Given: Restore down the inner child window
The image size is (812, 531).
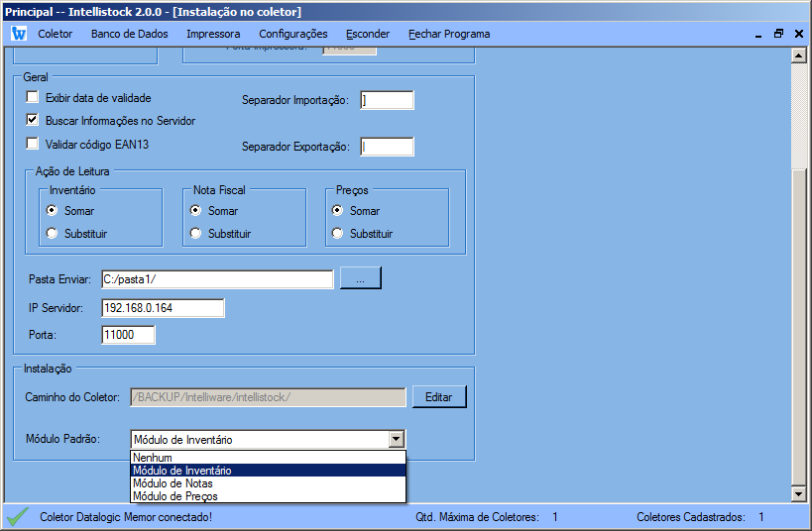Looking at the screenshot, I should tap(778, 34).
